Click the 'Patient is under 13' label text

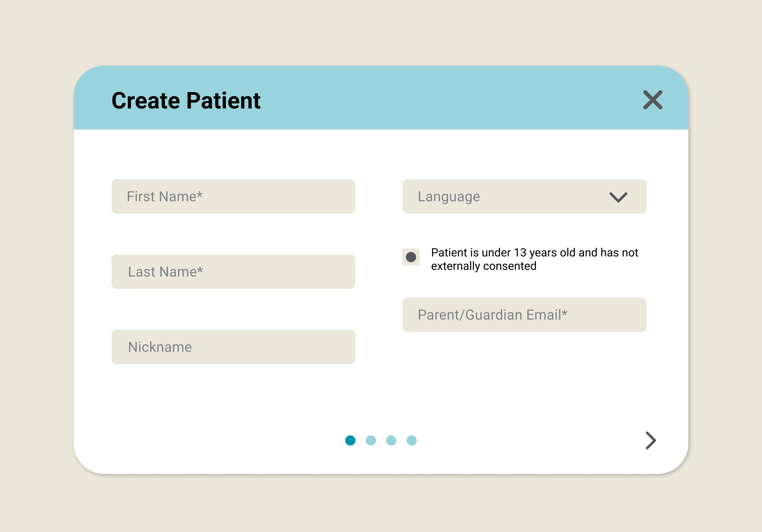[x=534, y=259]
